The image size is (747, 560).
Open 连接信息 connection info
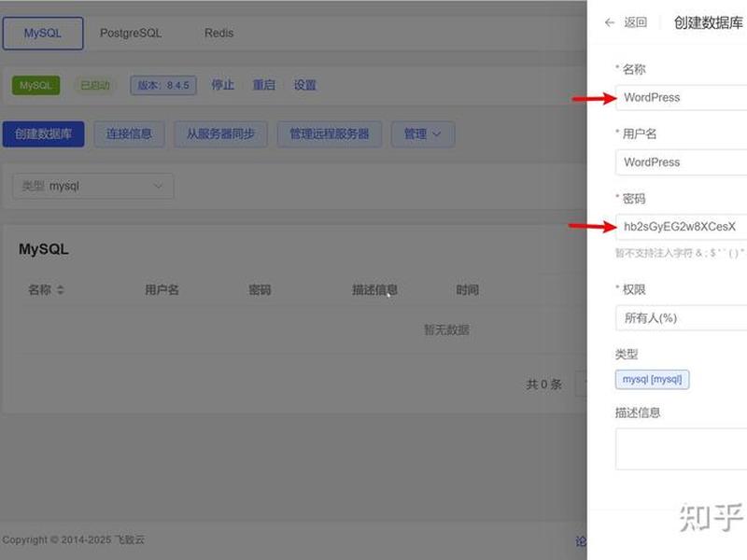tap(129, 134)
